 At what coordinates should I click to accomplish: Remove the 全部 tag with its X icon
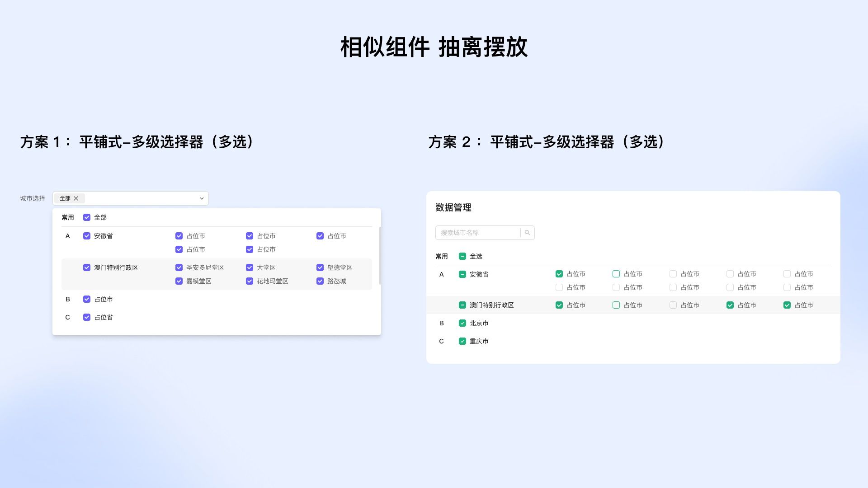(x=76, y=198)
